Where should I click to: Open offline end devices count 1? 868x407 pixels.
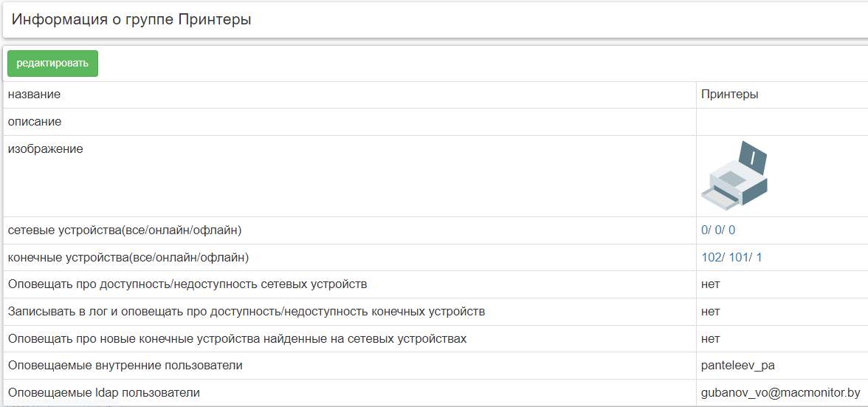tap(759, 258)
